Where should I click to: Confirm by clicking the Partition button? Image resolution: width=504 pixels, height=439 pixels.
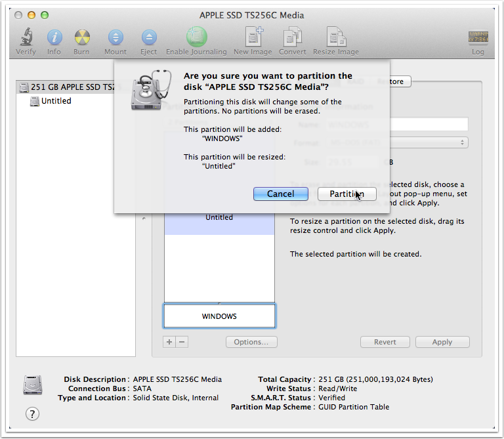coord(346,194)
